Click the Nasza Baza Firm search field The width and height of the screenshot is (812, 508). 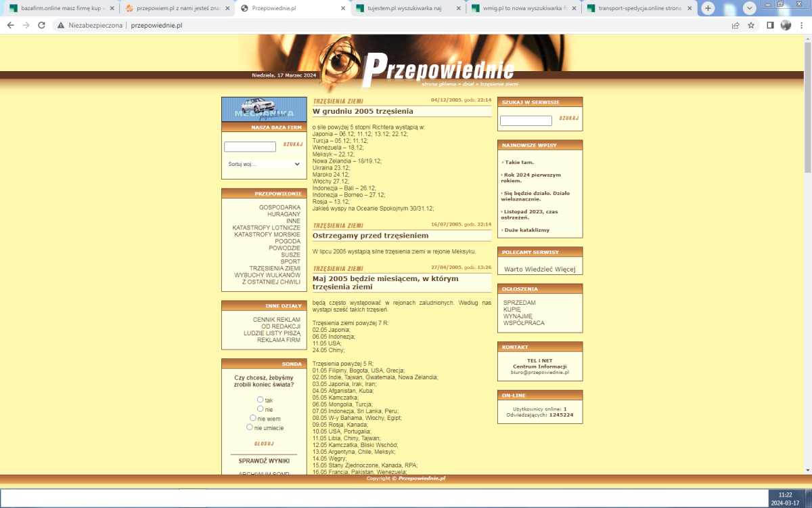click(x=250, y=146)
